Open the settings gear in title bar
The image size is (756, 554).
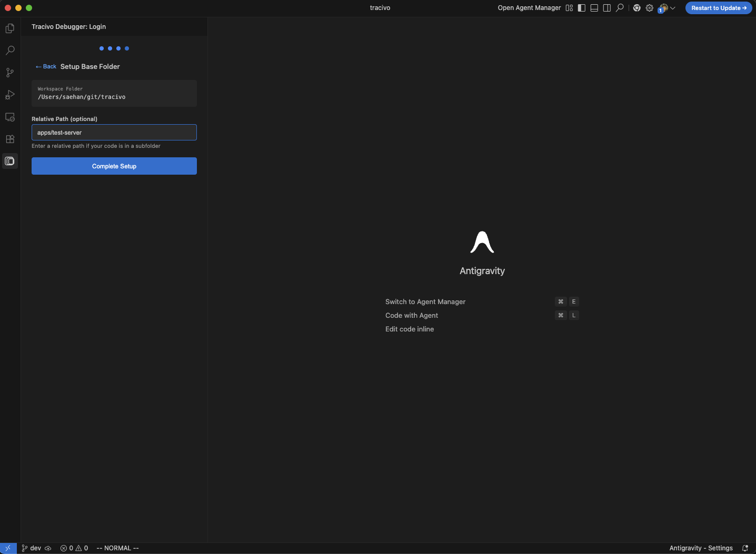point(650,8)
